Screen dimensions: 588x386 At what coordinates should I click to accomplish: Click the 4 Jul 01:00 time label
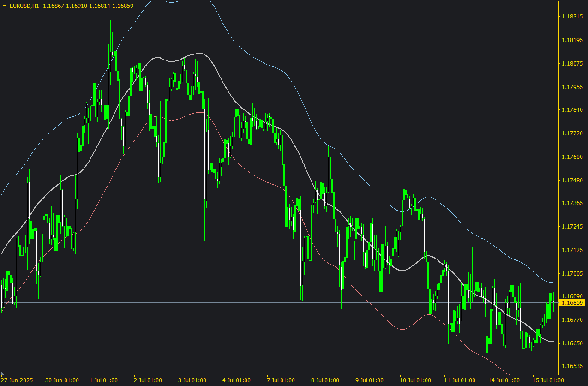[x=236, y=380]
